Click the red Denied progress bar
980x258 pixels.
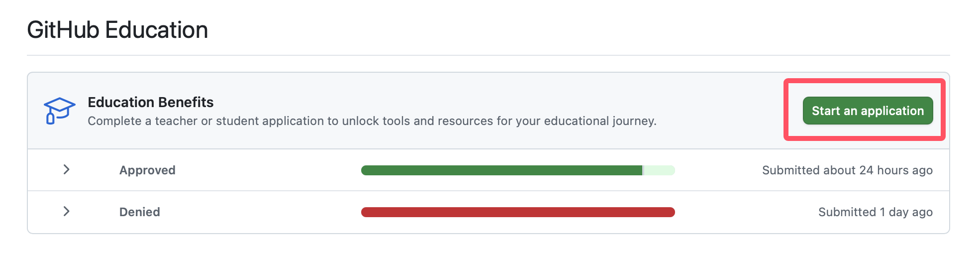point(518,212)
